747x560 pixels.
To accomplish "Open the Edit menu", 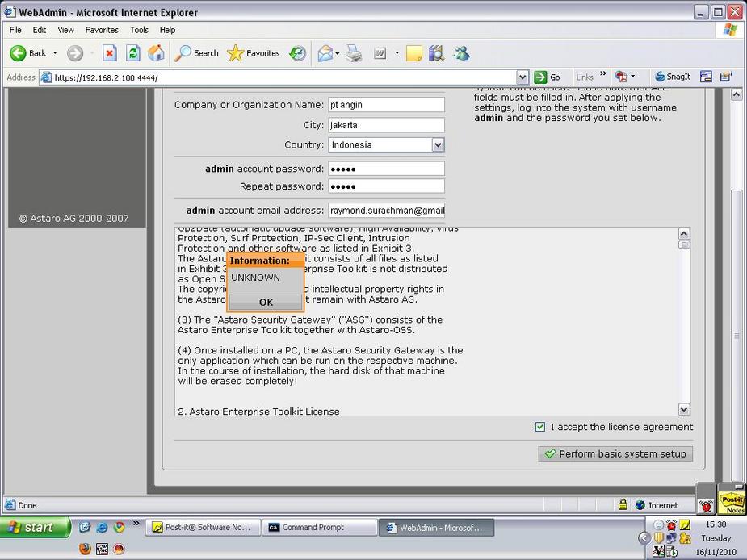I will tap(39, 30).
